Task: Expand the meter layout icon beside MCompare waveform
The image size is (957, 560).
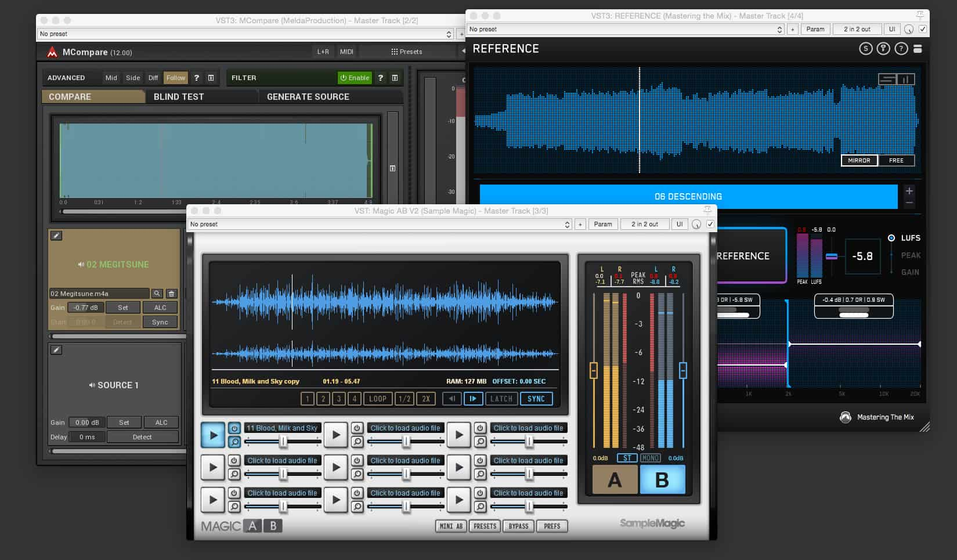Action: (392, 168)
